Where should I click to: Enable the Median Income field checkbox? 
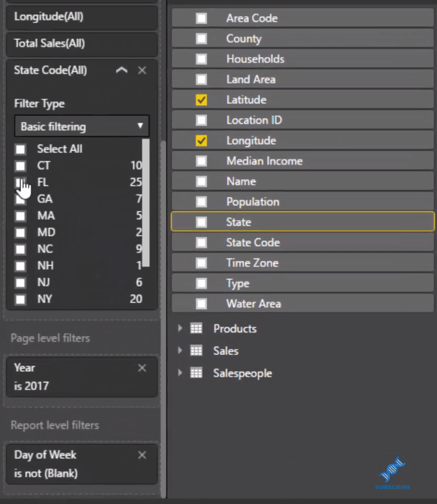point(202,161)
